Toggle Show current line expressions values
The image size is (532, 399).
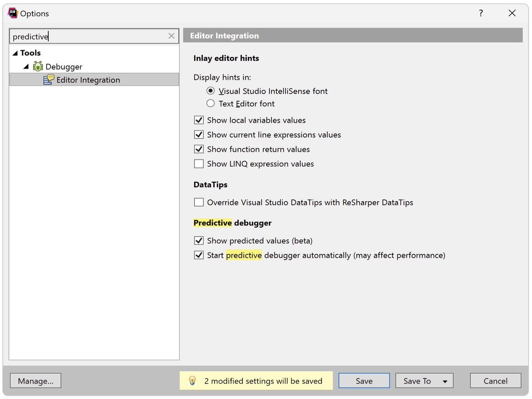tap(199, 134)
